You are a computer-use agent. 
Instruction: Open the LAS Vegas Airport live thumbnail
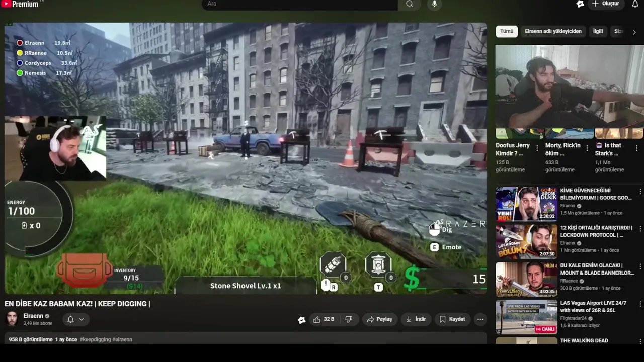tap(526, 317)
